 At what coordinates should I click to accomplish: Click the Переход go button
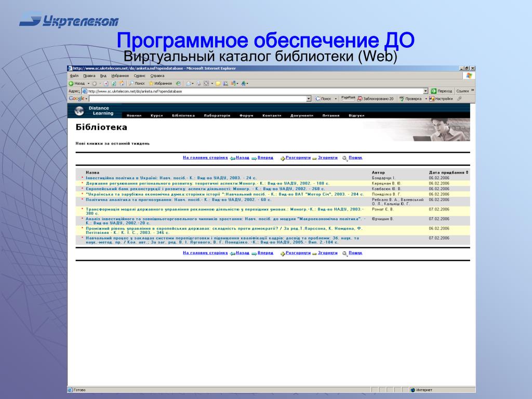tap(442, 91)
